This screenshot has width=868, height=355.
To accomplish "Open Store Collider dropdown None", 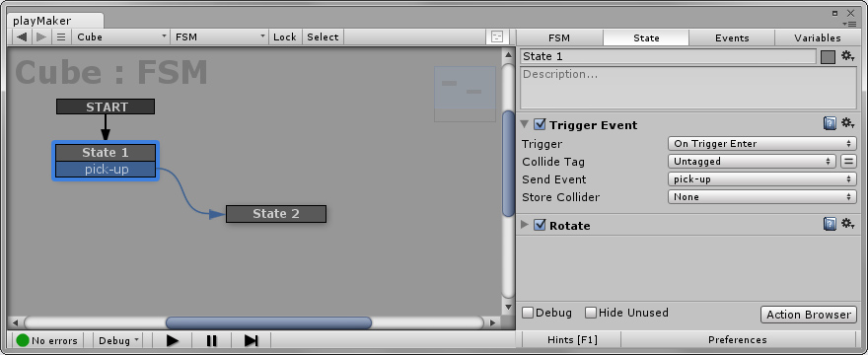I will 762,196.
